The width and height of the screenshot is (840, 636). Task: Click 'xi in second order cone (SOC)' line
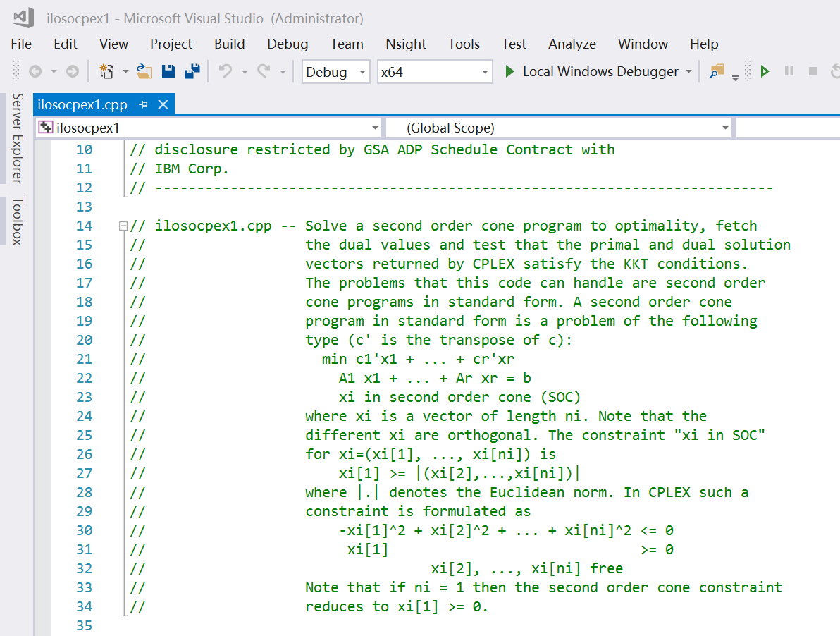(459, 397)
